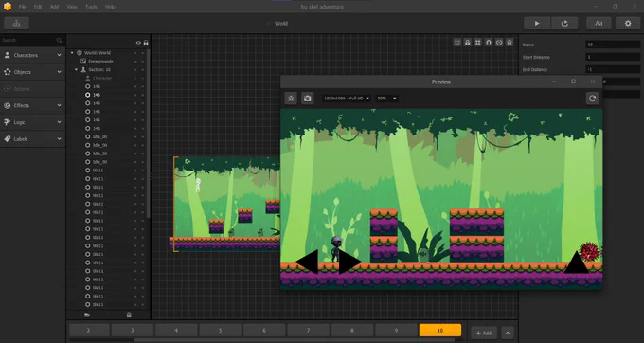Open the Tools menu
Image resolution: width=644 pixels, height=343 pixels.
point(91,7)
